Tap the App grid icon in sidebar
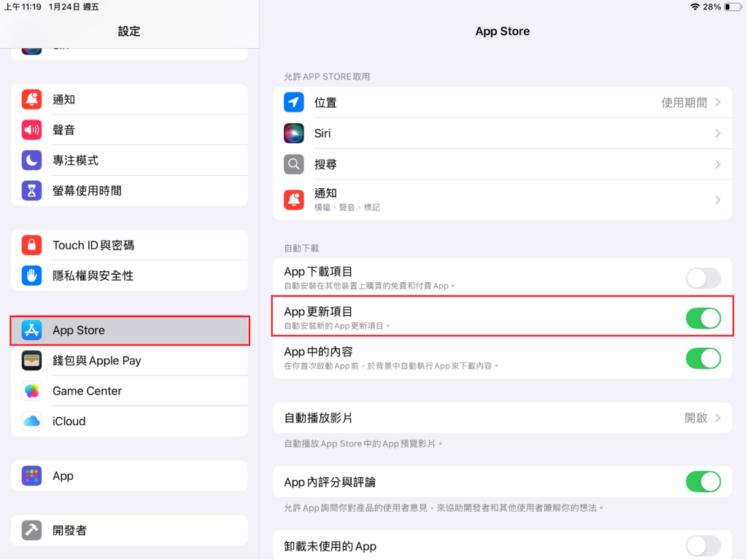This screenshot has width=747, height=560. (31, 475)
